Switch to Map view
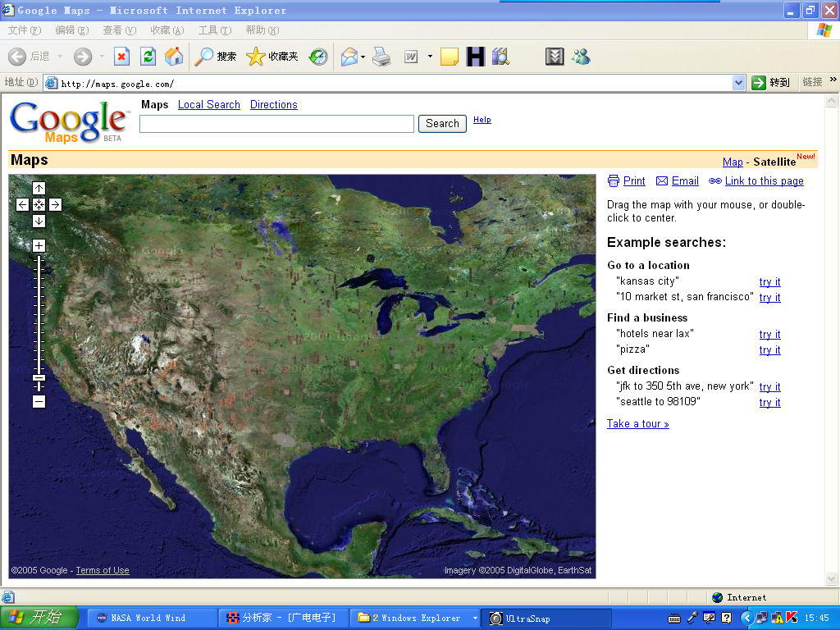Image resolution: width=840 pixels, height=630 pixels. coord(733,162)
